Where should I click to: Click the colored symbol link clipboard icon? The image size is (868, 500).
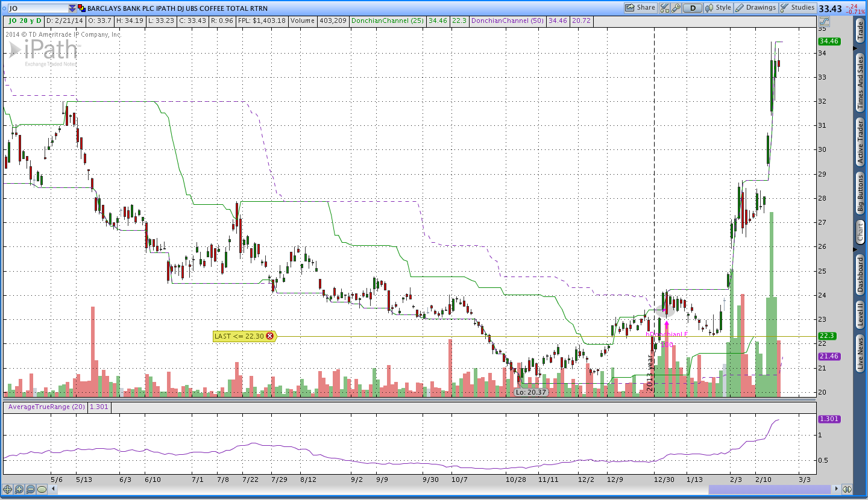[82, 8]
